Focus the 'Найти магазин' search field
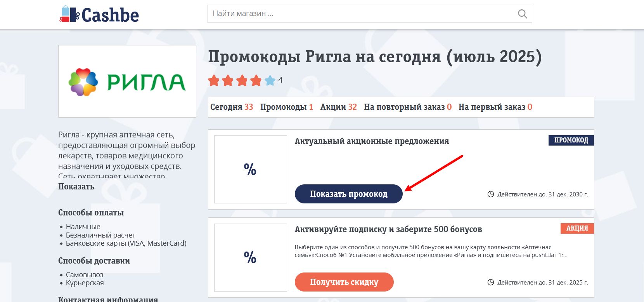The image size is (644, 302). coord(370,14)
